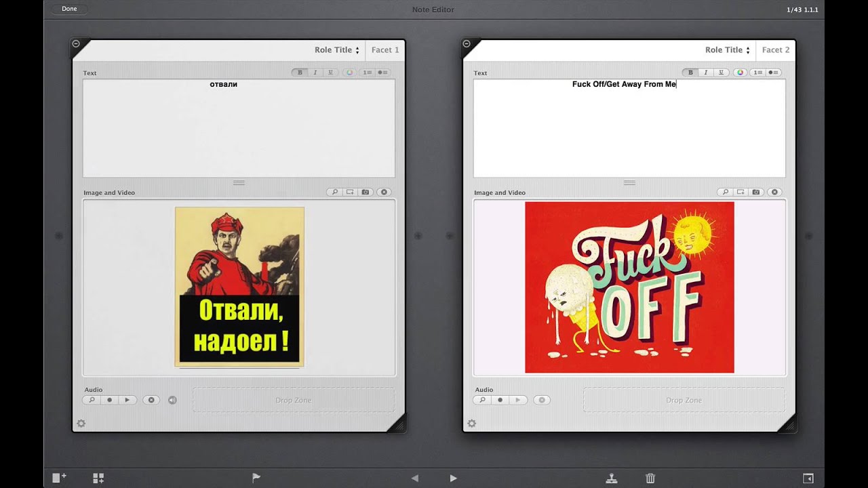The image size is (868, 488).
Task: Toggle the side panel icon at bottom right
Action: [808, 478]
